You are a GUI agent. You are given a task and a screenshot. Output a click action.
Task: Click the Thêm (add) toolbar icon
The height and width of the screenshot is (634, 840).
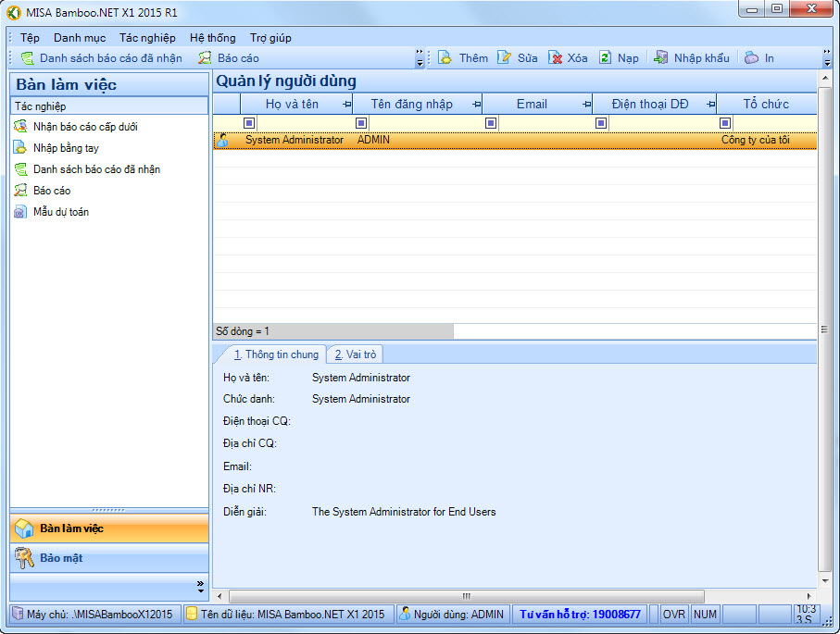445,57
